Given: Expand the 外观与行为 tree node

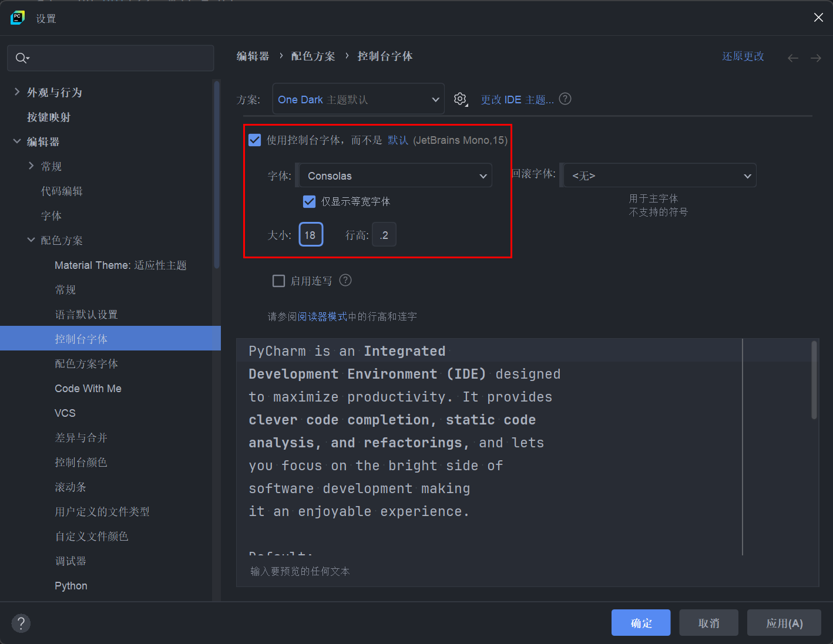Looking at the screenshot, I should [17, 92].
